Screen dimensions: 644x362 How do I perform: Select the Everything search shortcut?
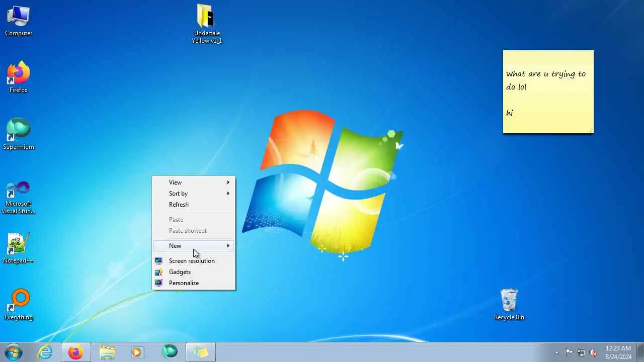coord(19,305)
